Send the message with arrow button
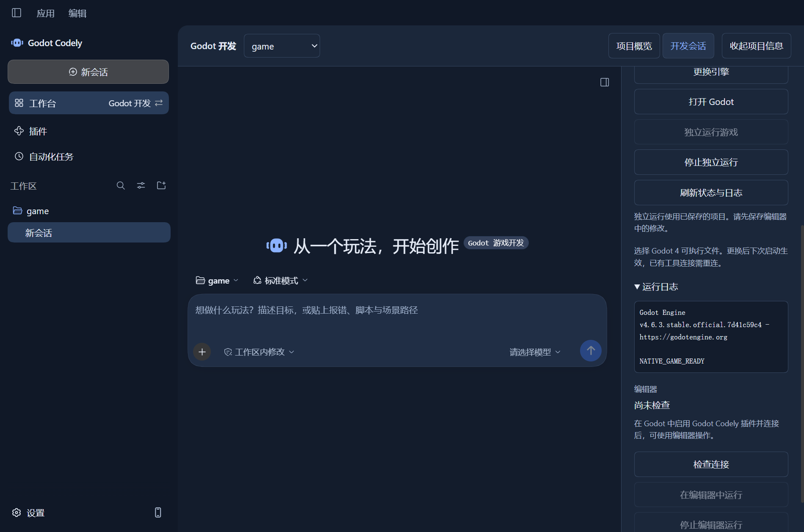Image resolution: width=804 pixels, height=532 pixels. point(591,351)
